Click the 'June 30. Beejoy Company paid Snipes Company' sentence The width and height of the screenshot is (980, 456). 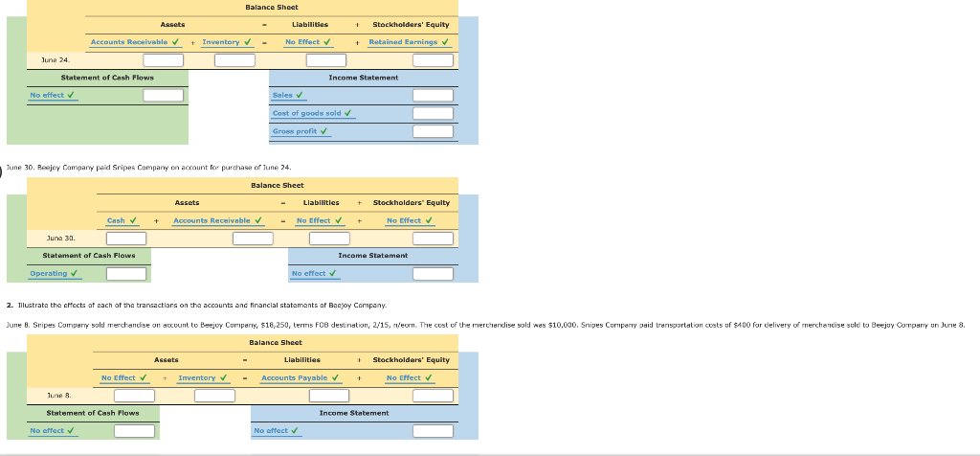pos(148,168)
